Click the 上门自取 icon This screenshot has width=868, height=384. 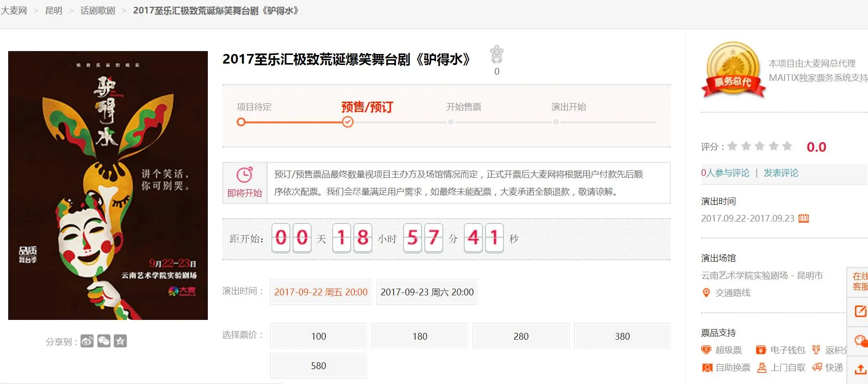point(762,368)
